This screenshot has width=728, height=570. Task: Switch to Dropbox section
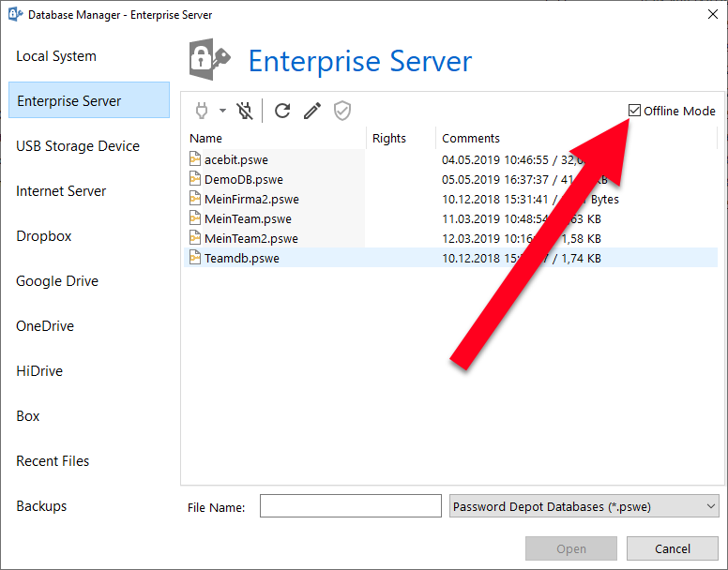point(89,236)
